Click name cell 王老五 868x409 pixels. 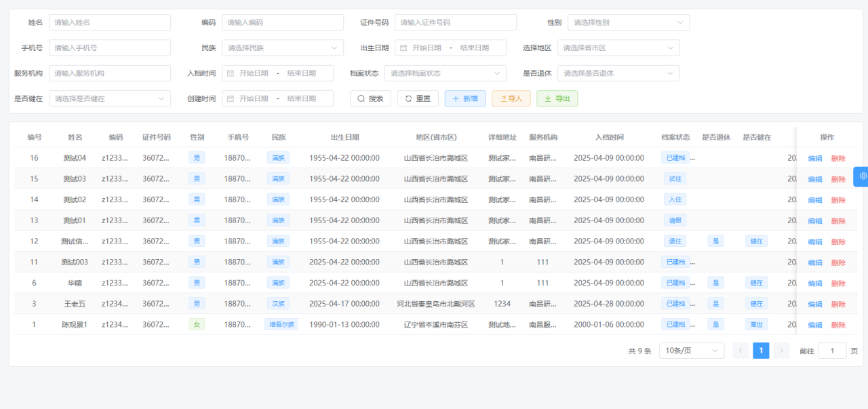tap(75, 304)
